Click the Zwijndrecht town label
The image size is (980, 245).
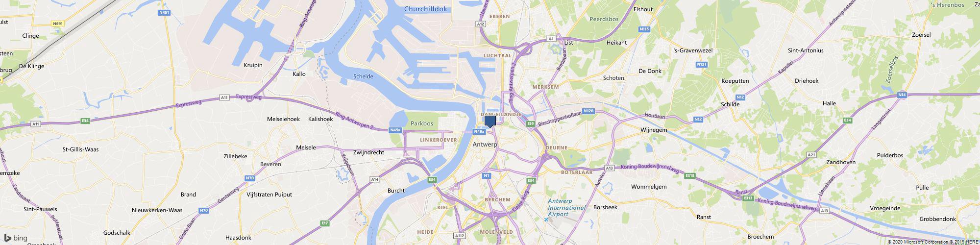(x=368, y=152)
